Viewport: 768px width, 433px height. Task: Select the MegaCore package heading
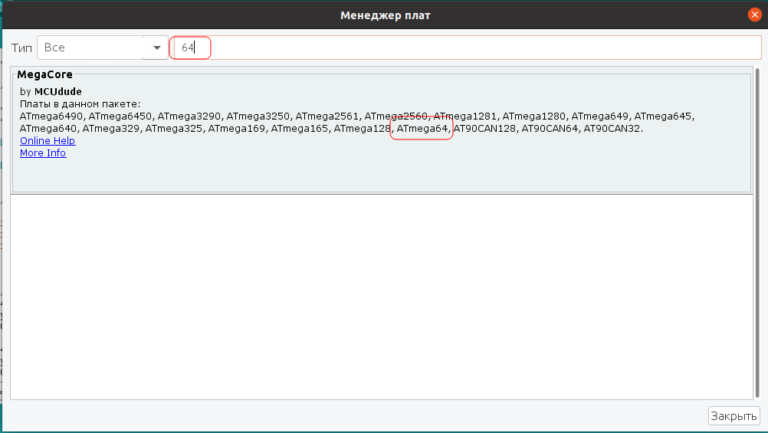pos(45,75)
